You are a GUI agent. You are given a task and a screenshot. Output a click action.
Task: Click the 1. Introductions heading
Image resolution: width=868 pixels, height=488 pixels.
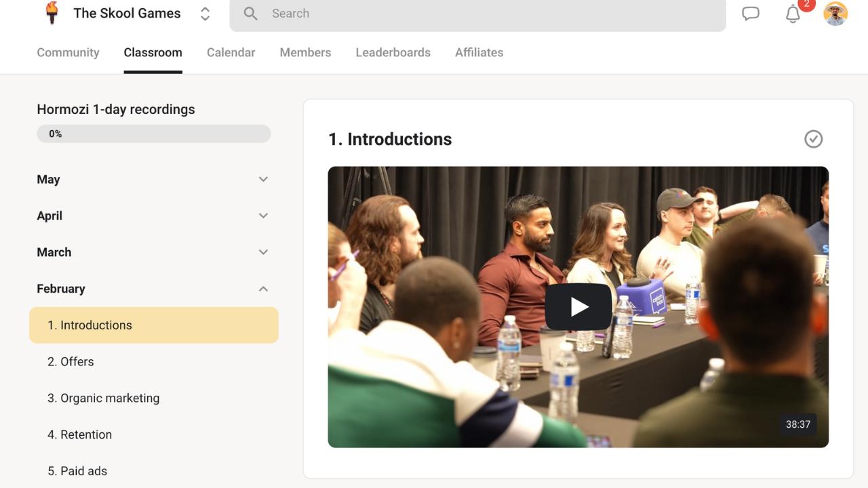(390, 140)
